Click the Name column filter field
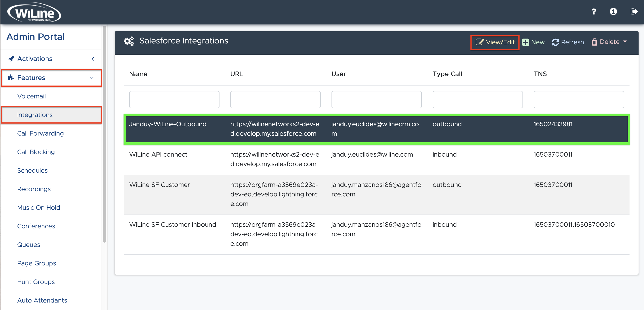The width and height of the screenshot is (644, 310). (174, 99)
